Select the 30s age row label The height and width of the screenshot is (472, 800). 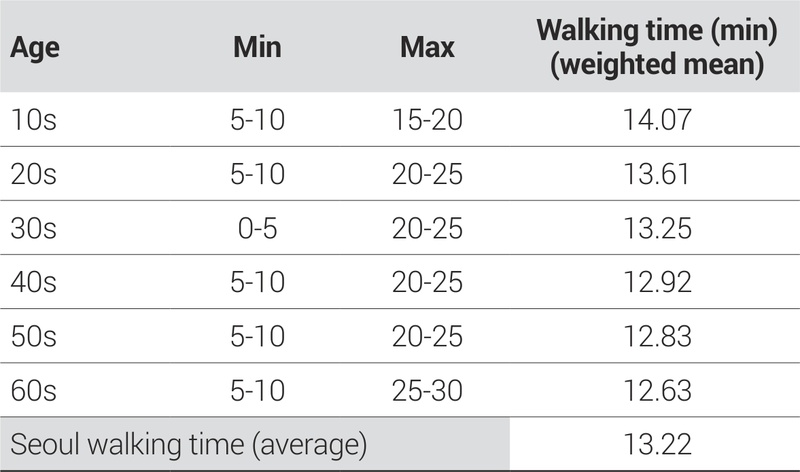pyautogui.click(x=34, y=229)
